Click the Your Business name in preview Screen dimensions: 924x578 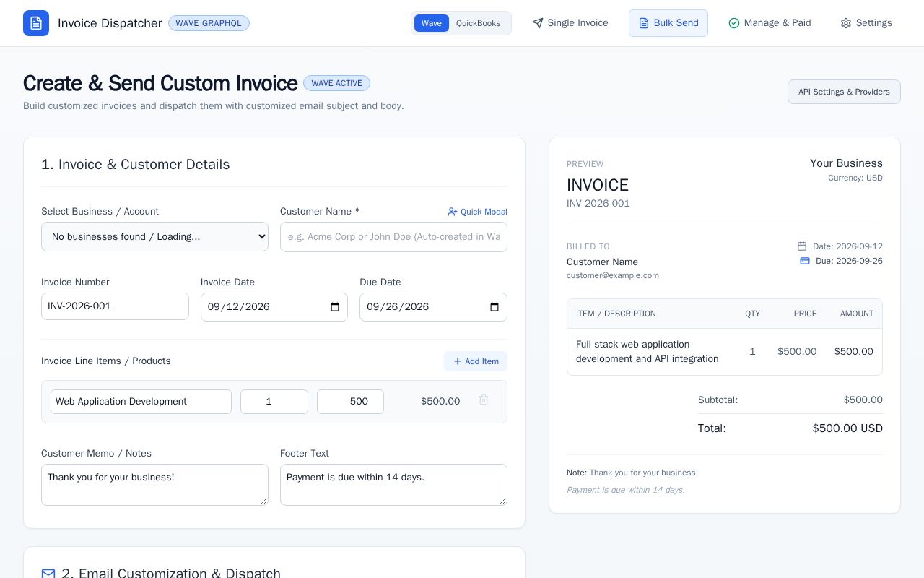[x=846, y=163]
